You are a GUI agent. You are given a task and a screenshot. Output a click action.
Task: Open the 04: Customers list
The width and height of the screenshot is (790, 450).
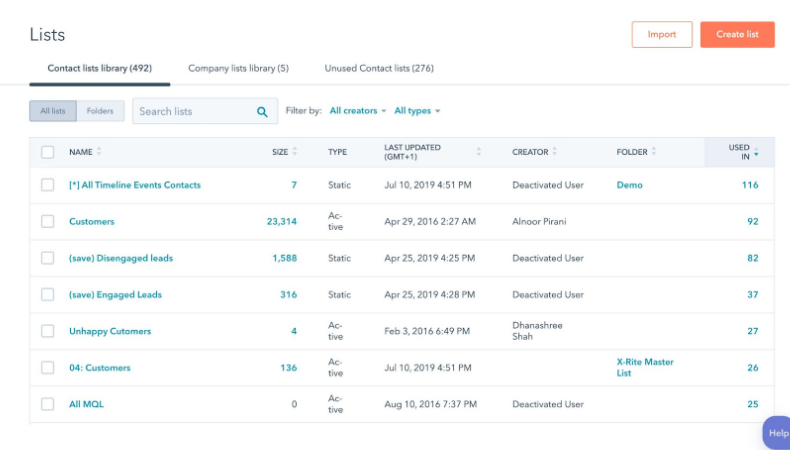tap(100, 367)
